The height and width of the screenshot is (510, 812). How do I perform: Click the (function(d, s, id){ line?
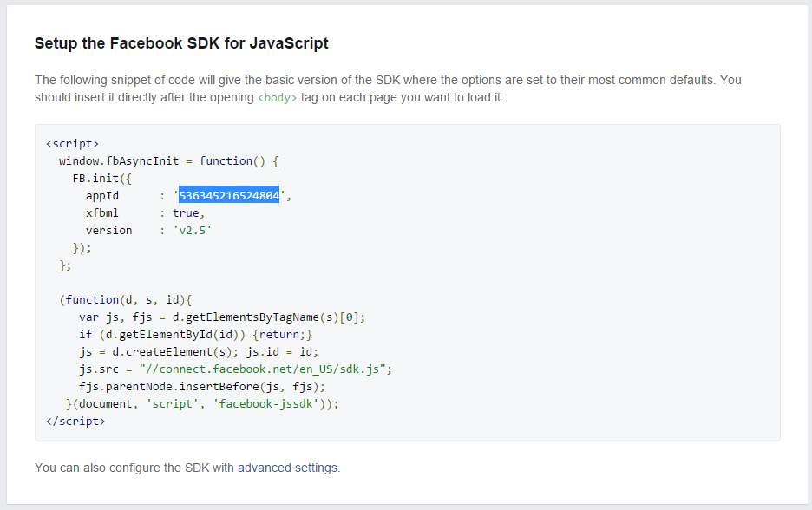125,299
